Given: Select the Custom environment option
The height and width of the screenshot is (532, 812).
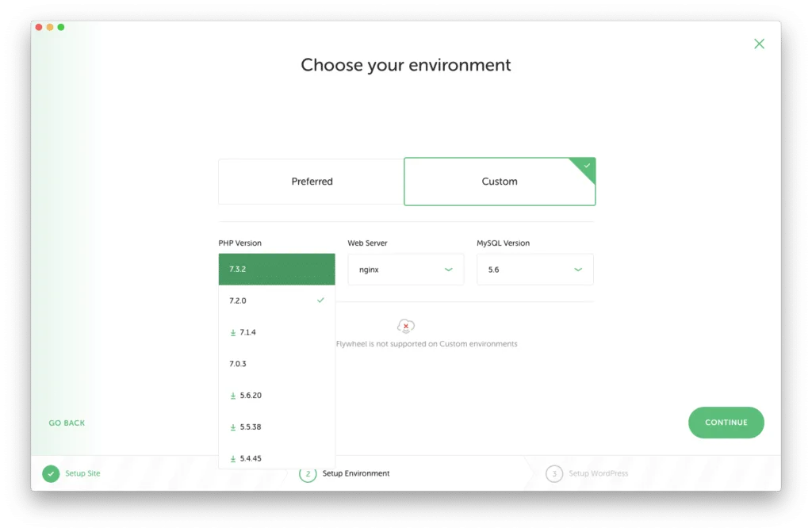Looking at the screenshot, I should coord(500,182).
